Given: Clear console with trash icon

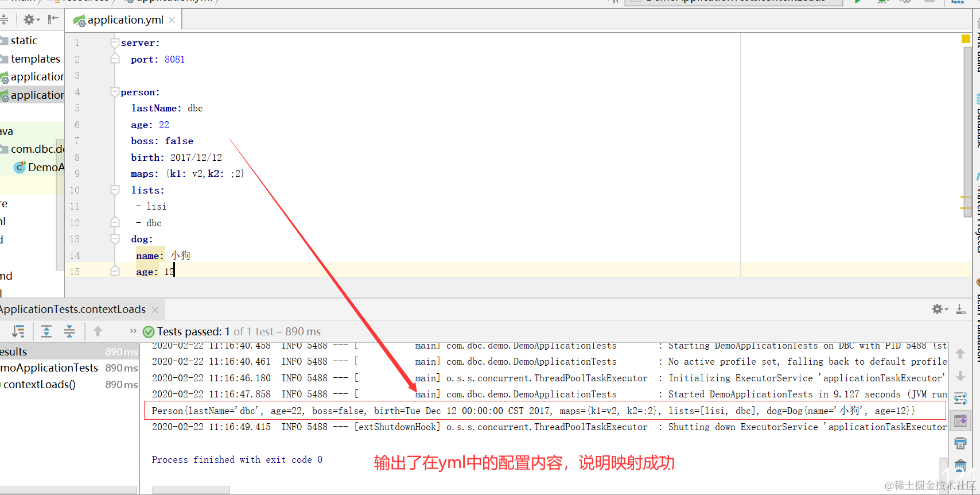Looking at the screenshot, I should click(960, 465).
